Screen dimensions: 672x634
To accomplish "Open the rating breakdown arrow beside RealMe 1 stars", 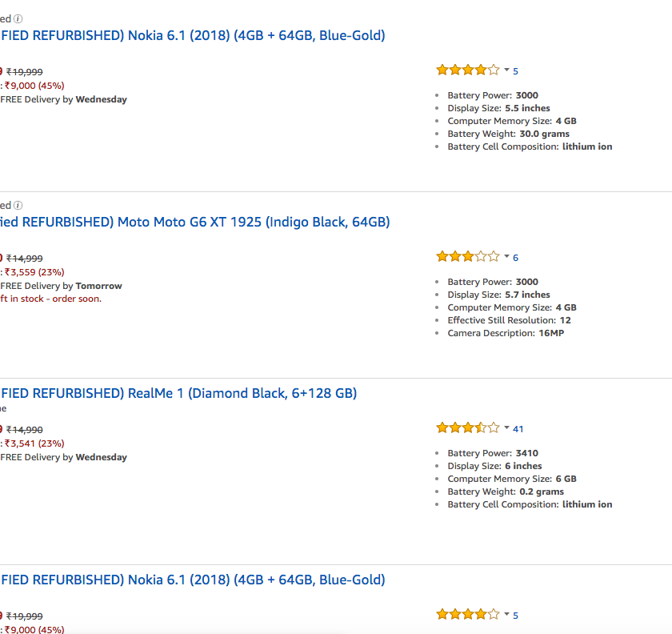I will click(x=506, y=428).
